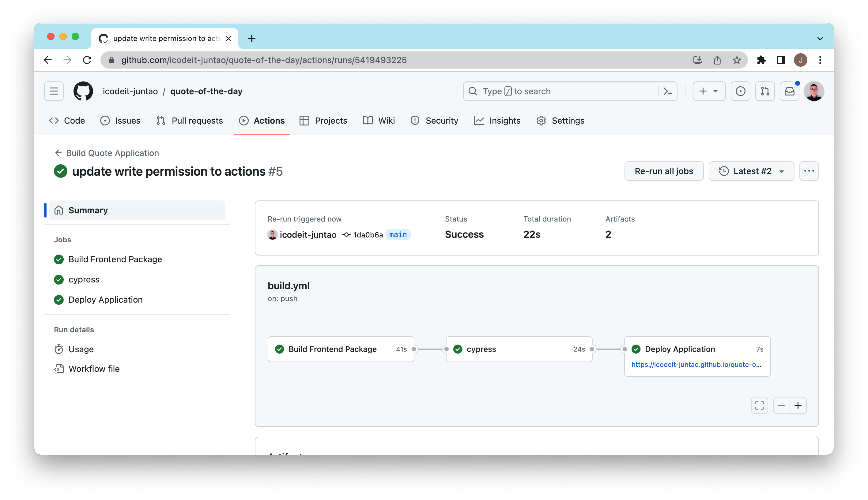Bookmark this page with star icon

coord(736,60)
